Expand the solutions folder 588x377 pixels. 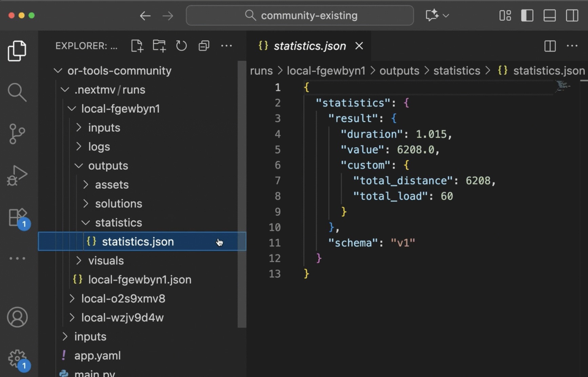pos(85,203)
